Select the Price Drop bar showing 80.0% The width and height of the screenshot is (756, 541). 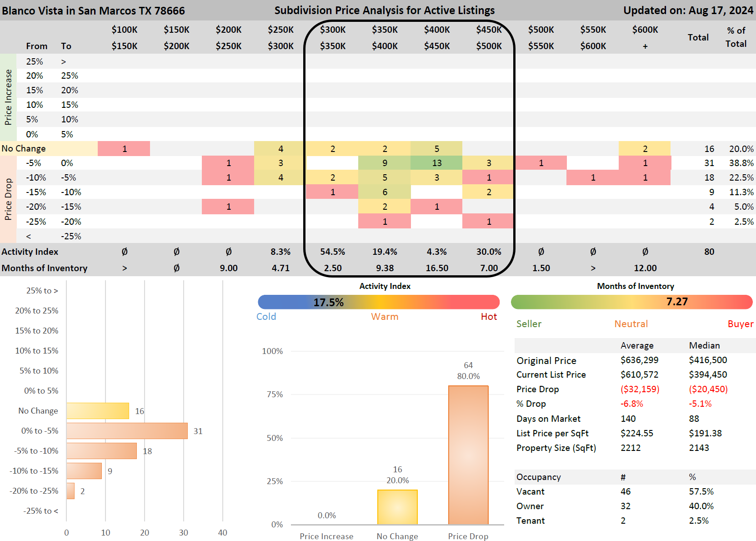(468, 455)
